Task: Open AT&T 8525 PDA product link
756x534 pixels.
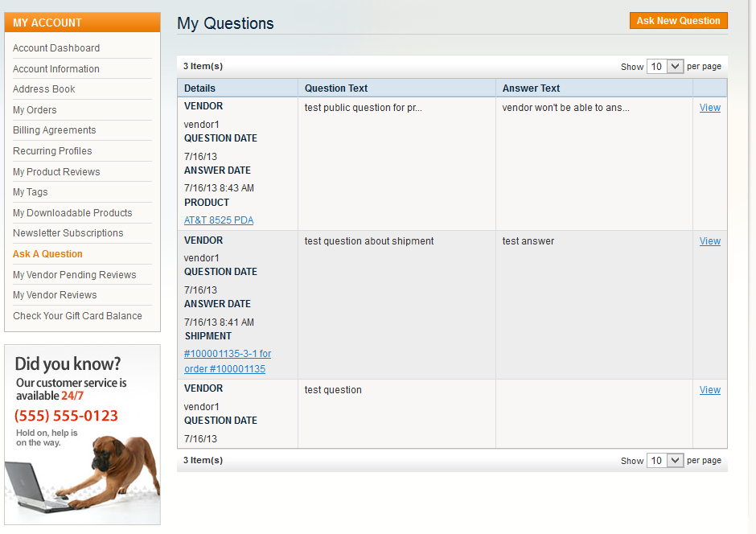Action: (219, 220)
